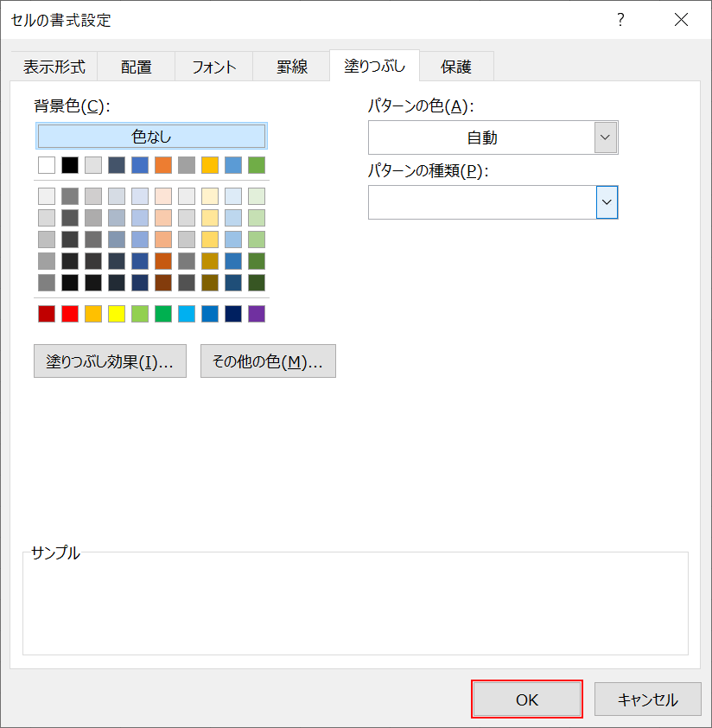Click the キャンセル button
This screenshot has width=712, height=728.
pos(647,699)
